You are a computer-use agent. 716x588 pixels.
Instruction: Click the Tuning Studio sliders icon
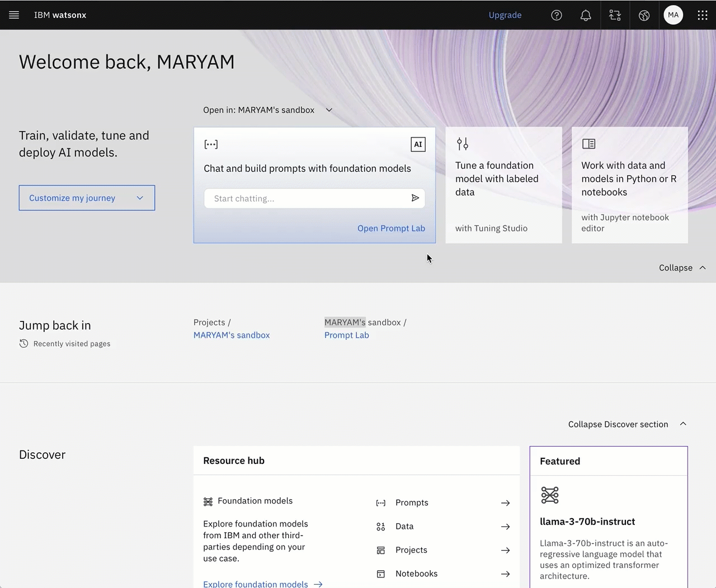coord(463,144)
